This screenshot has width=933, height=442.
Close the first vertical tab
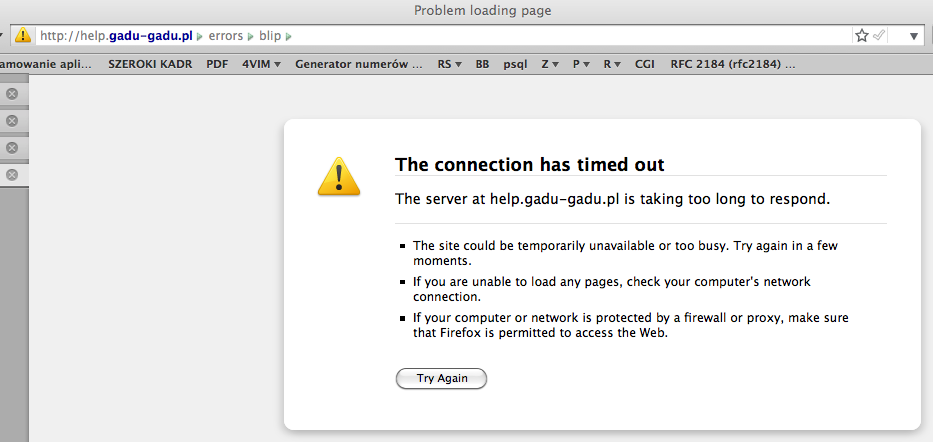(12, 94)
